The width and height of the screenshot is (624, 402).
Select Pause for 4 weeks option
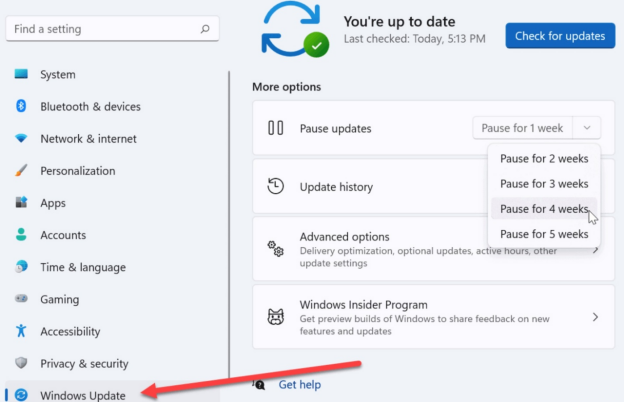point(544,209)
